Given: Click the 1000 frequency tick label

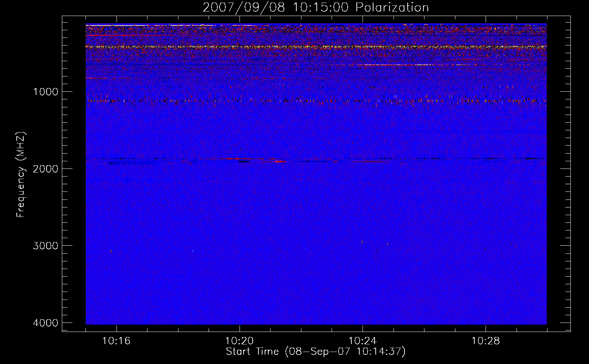Looking at the screenshot, I should coord(46,92).
